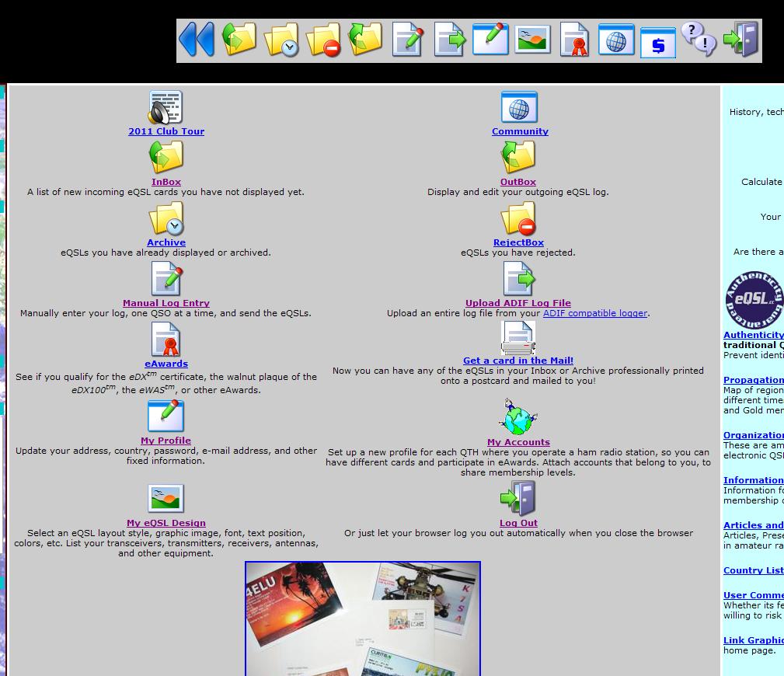Open Manual Log Entry text link
This screenshot has height=676, width=784.
click(166, 303)
